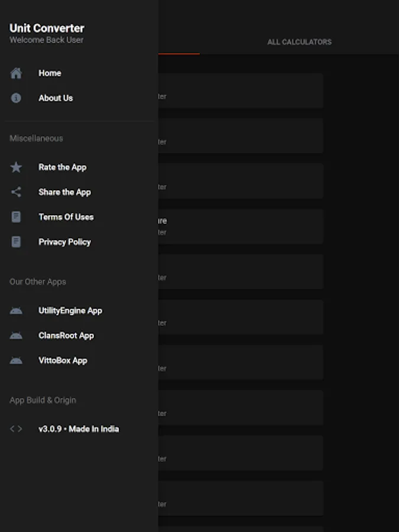Click the Home house icon

[16, 73]
